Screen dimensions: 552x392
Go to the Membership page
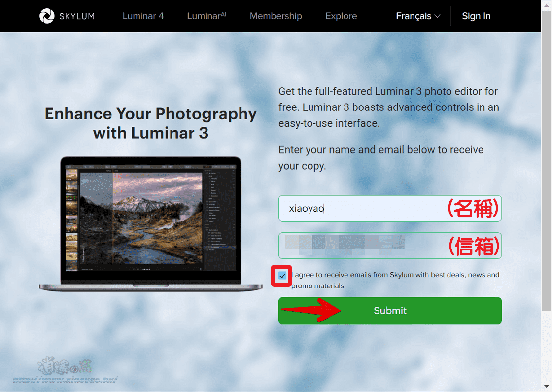276,16
